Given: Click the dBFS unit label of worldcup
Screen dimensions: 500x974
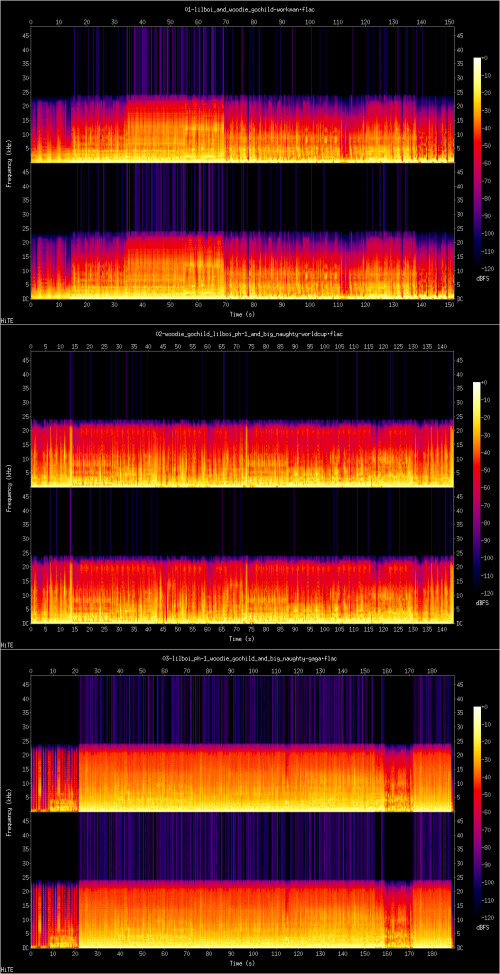Looking at the screenshot, I should (x=483, y=603).
